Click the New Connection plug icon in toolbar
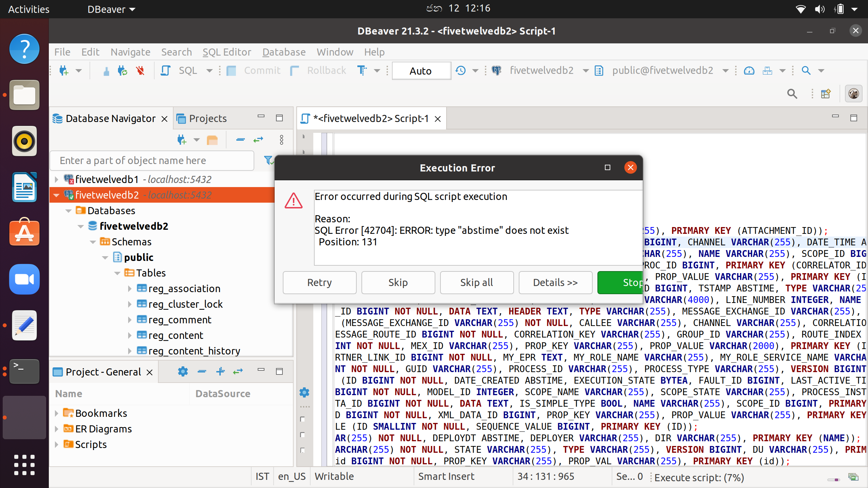Viewport: 868px width, 488px height. [64, 70]
